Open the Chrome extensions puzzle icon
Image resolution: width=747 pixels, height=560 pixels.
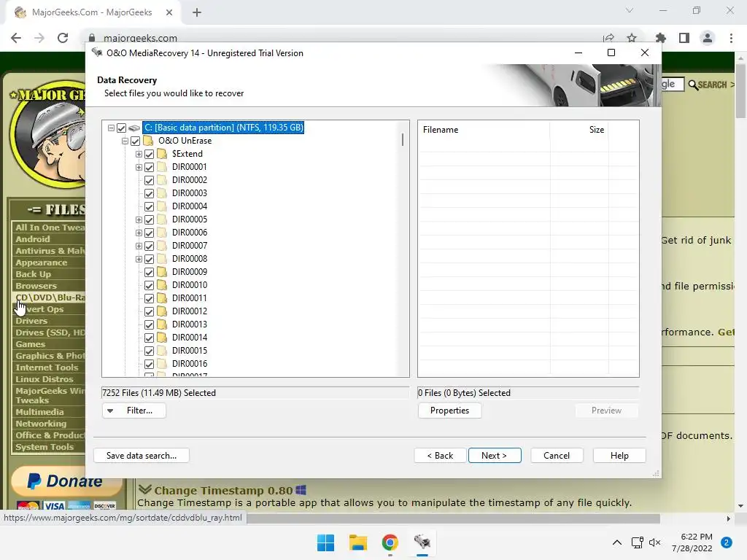tap(661, 38)
